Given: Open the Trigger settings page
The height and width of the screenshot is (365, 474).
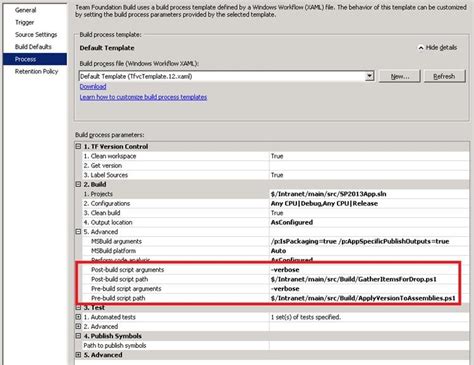Looking at the screenshot, I should point(25,22).
